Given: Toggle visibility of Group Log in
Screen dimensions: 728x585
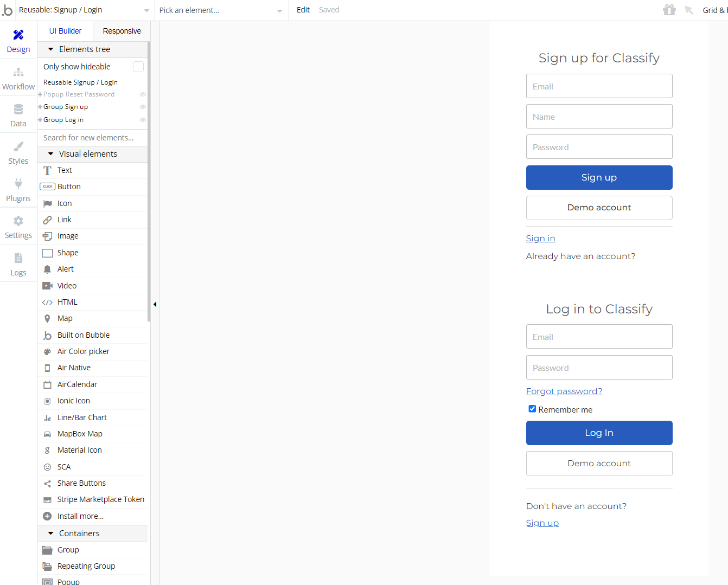Looking at the screenshot, I should 143,120.
